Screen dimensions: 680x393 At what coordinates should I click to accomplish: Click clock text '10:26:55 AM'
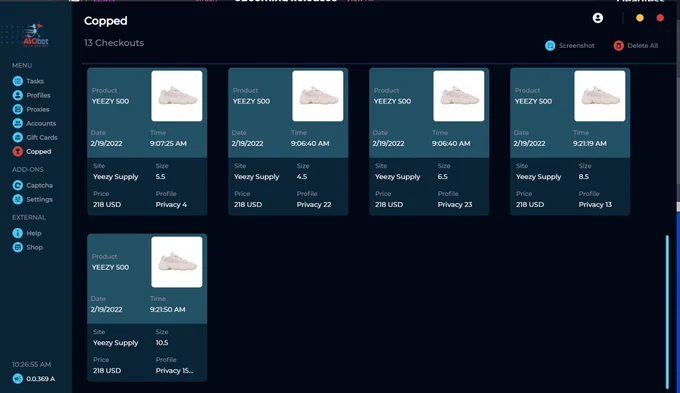pos(31,364)
